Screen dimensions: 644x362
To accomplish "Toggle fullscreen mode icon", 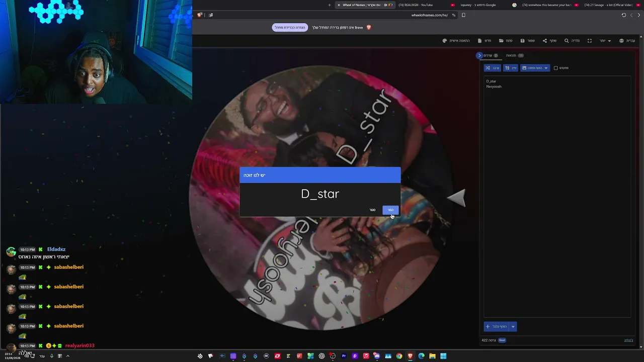I will click(x=590, y=41).
